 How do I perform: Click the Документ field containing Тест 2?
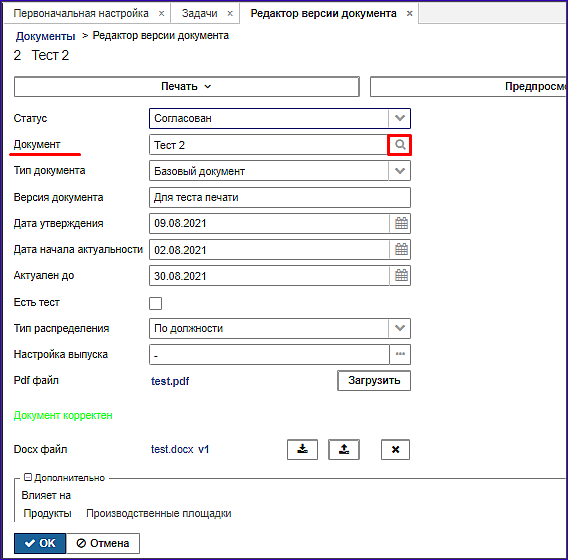click(268, 145)
